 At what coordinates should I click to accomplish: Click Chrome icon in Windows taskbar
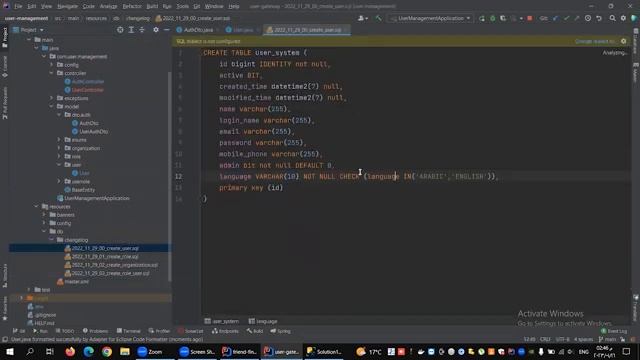107,351
